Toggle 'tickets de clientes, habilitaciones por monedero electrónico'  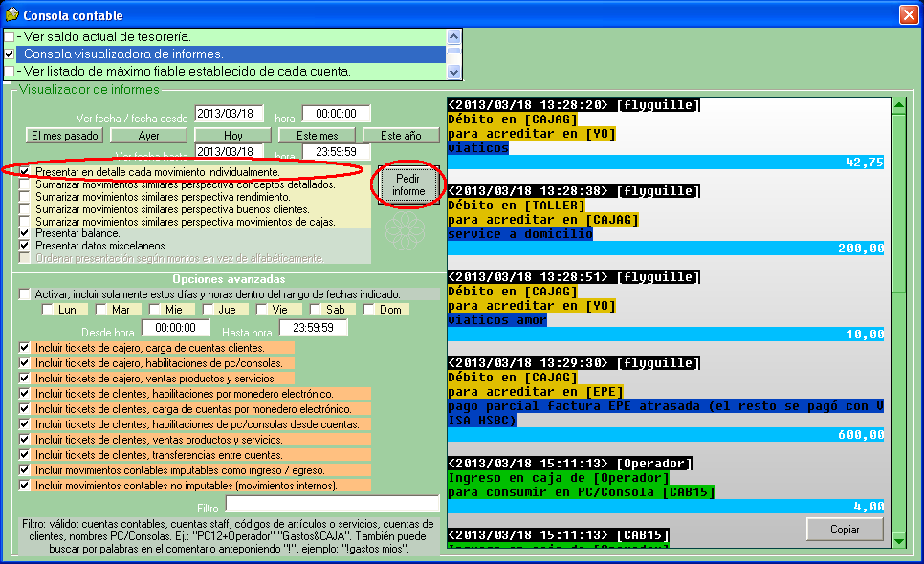pos(24,393)
